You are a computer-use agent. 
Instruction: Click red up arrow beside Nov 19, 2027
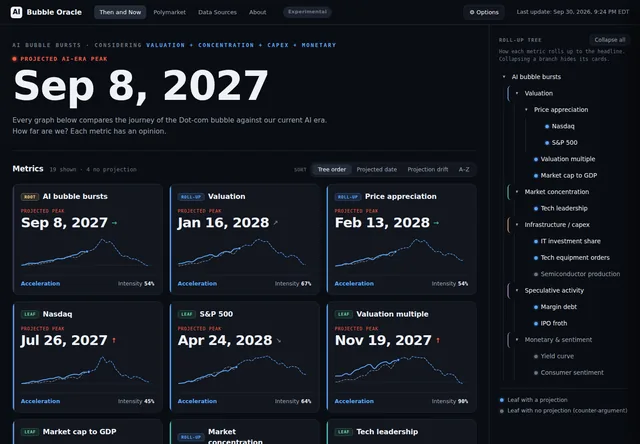click(438, 340)
